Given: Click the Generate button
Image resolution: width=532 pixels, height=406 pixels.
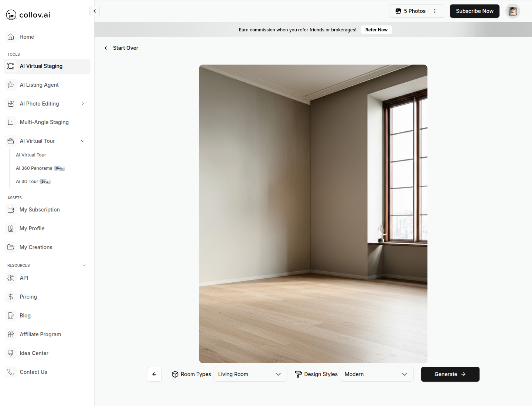Looking at the screenshot, I should tap(450, 374).
